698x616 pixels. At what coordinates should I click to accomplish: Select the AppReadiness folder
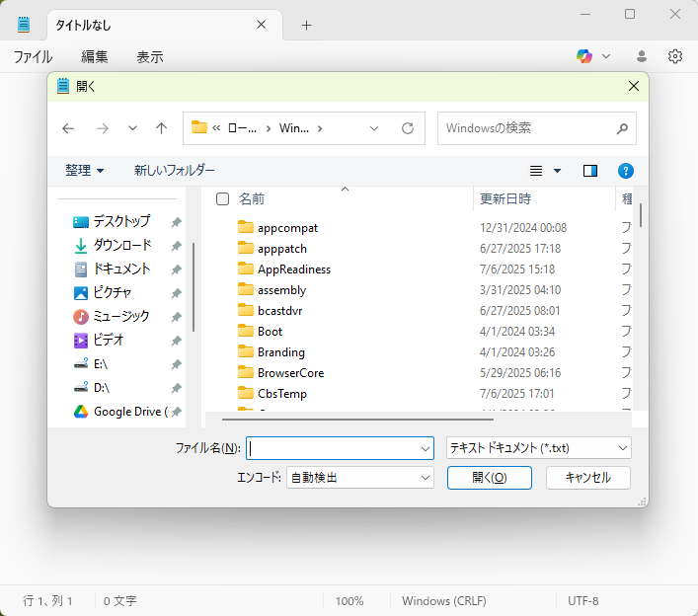click(x=293, y=269)
